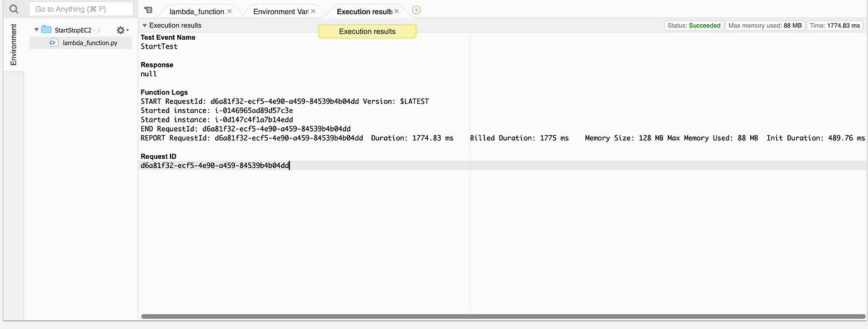Click the END RequestId log line
This screenshot has width=868, height=329.
[x=246, y=128]
